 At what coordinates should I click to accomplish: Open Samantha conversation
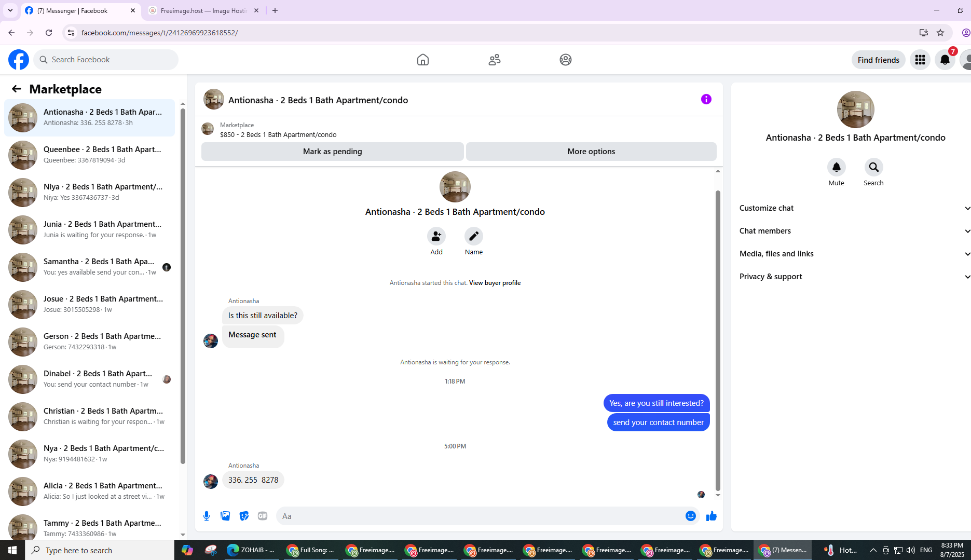tap(89, 267)
